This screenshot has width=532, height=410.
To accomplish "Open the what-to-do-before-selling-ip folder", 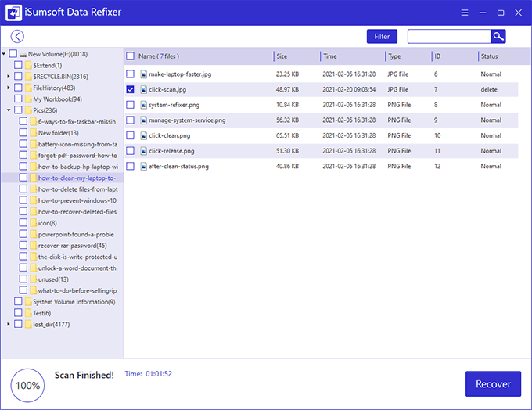I will pos(77,290).
